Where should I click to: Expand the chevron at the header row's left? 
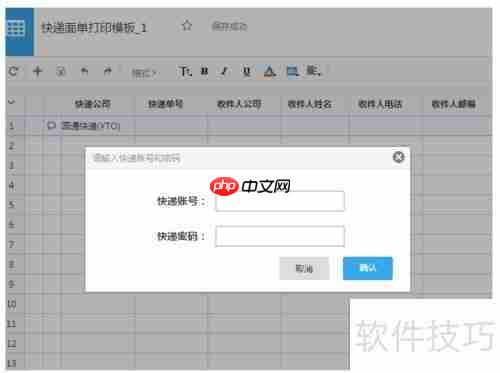pos(12,101)
